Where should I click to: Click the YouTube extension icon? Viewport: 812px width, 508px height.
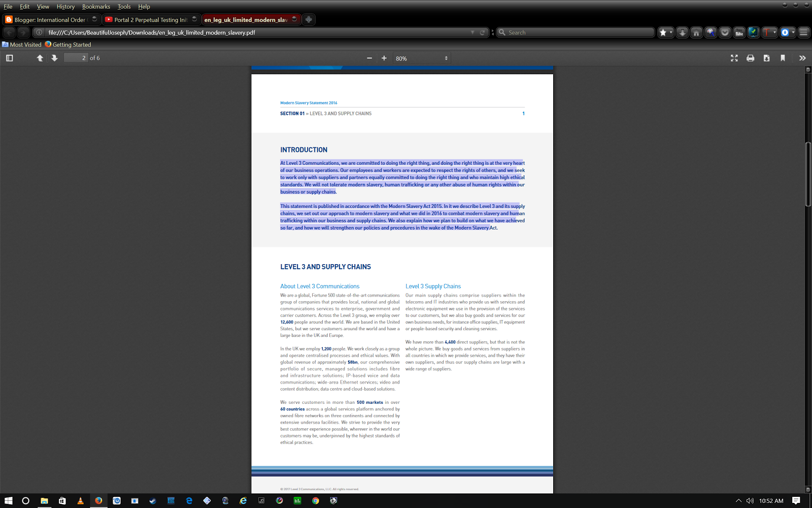(739, 33)
